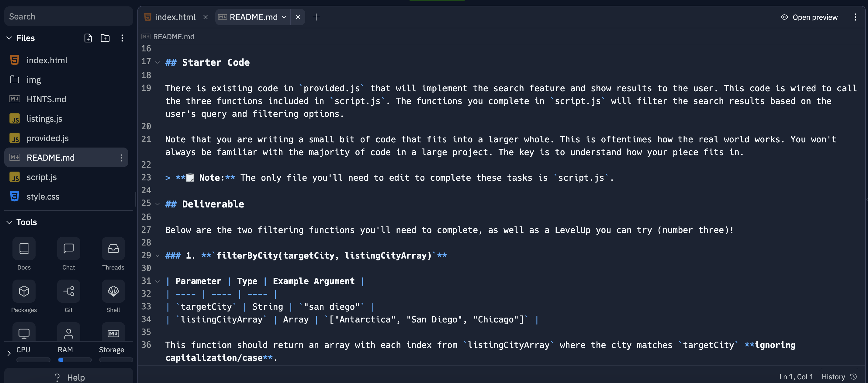The height and width of the screenshot is (383, 868).
Task: Collapse the Files section
Action: 9,38
